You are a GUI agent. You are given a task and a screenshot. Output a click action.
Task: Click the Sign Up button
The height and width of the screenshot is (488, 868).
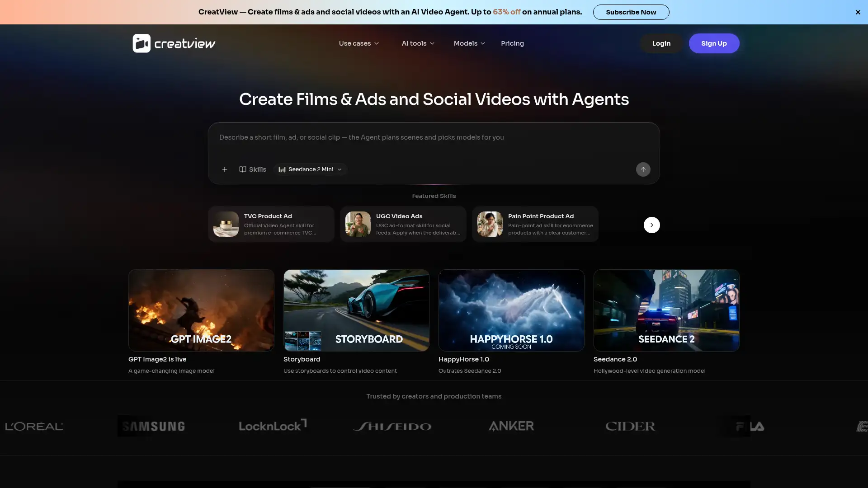pos(714,43)
